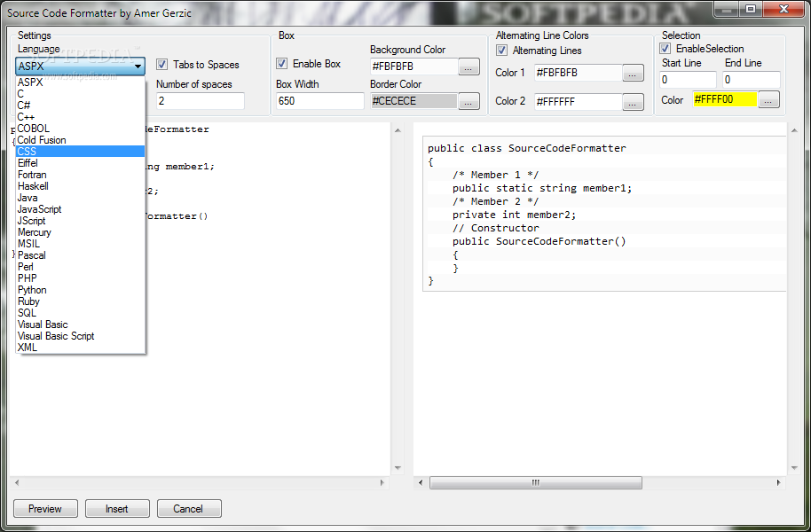Pick Fortran in the language list
The image size is (811, 532).
[x=80, y=175]
